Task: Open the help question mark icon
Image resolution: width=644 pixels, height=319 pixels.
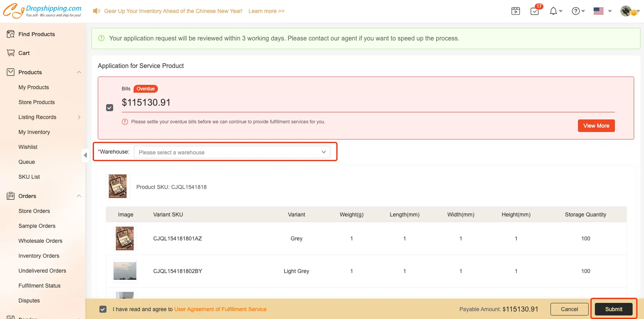Action: point(576,11)
